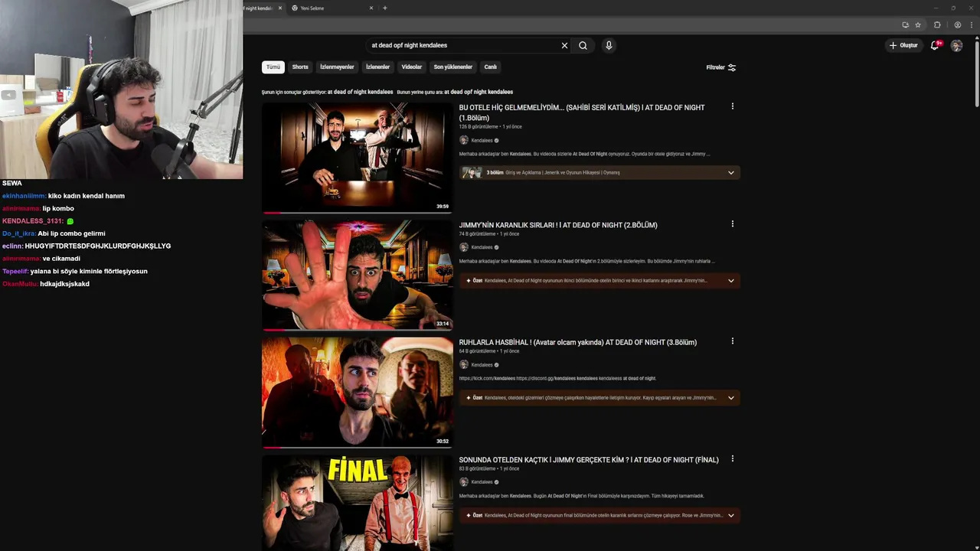Select the Tümü filter chip
The image size is (980, 551).
tap(273, 67)
